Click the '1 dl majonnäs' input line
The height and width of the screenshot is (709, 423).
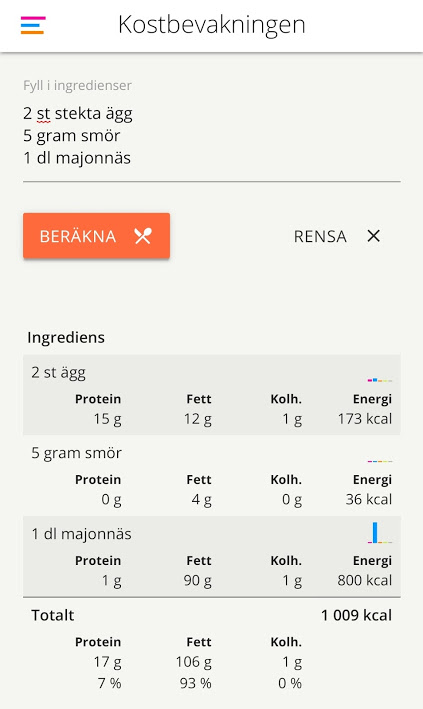(x=77, y=158)
